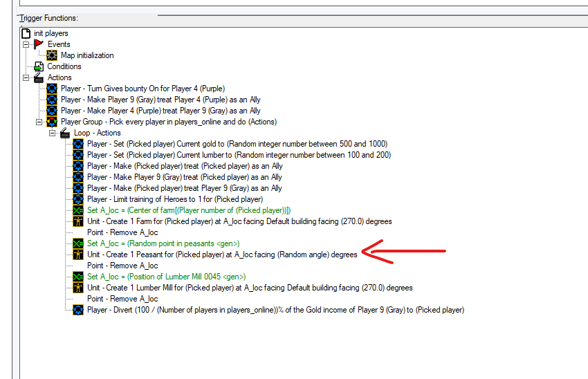The height and width of the screenshot is (379, 588).
Task: Select Pick every player in players_online row
Action: click(169, 122)
